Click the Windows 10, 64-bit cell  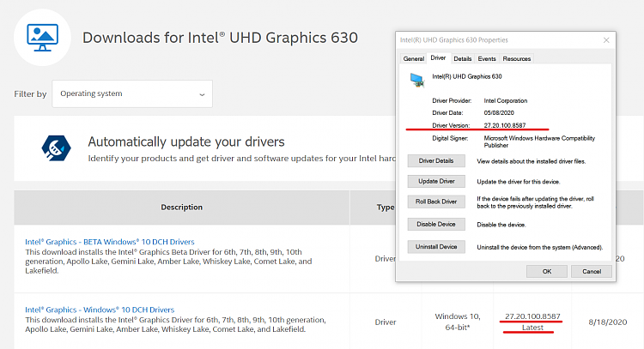[x=458, y=322]
